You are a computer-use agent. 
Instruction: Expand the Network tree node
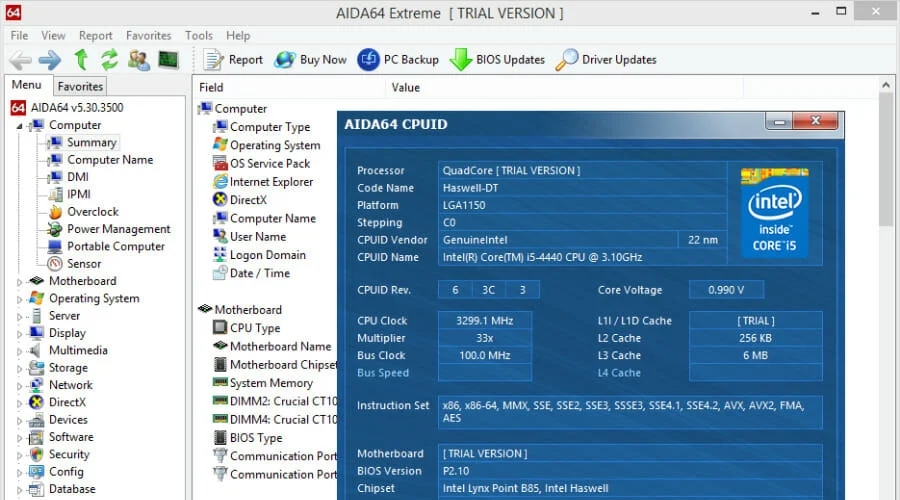(x=20, y=386)
